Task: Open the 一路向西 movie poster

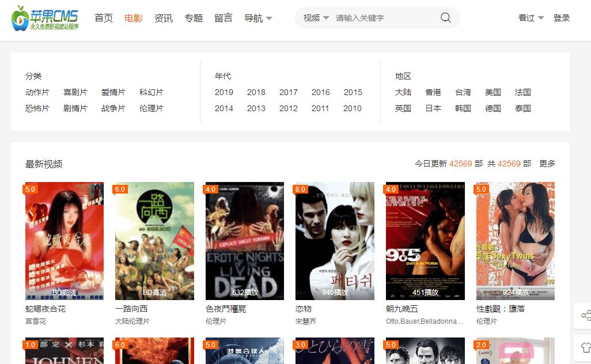Action: [x=154, y=241]
